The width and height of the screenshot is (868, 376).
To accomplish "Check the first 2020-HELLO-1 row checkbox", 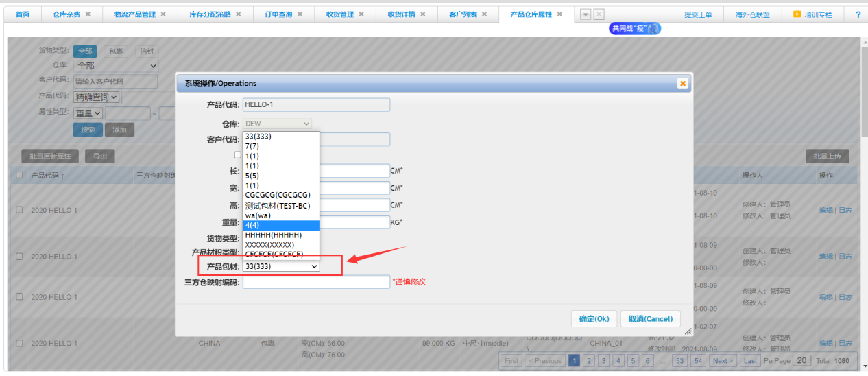I will (19, 210).
